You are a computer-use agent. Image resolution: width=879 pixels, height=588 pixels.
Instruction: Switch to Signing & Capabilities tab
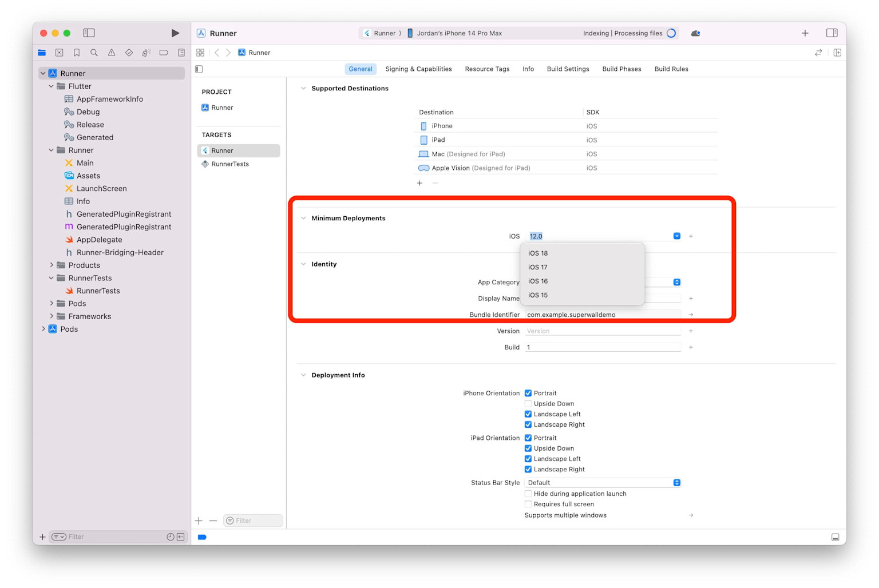(418, 69)
